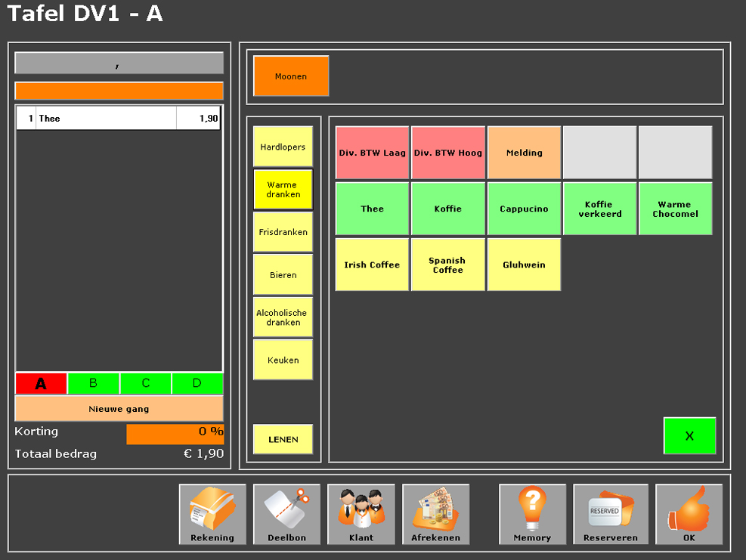Viewport: 746px width, 560px height.
Task: Click the orange Korting percentage field
Action: point(175,434)
